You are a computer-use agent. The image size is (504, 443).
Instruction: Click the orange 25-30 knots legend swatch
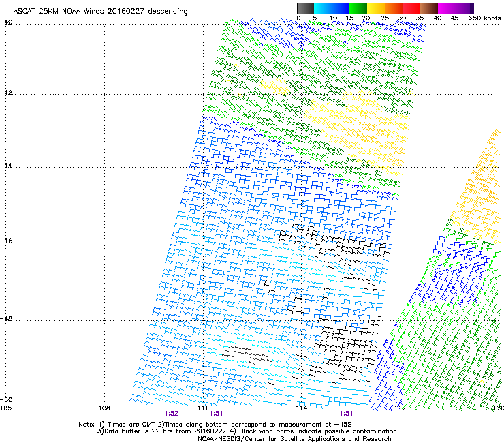pos(394,8)
